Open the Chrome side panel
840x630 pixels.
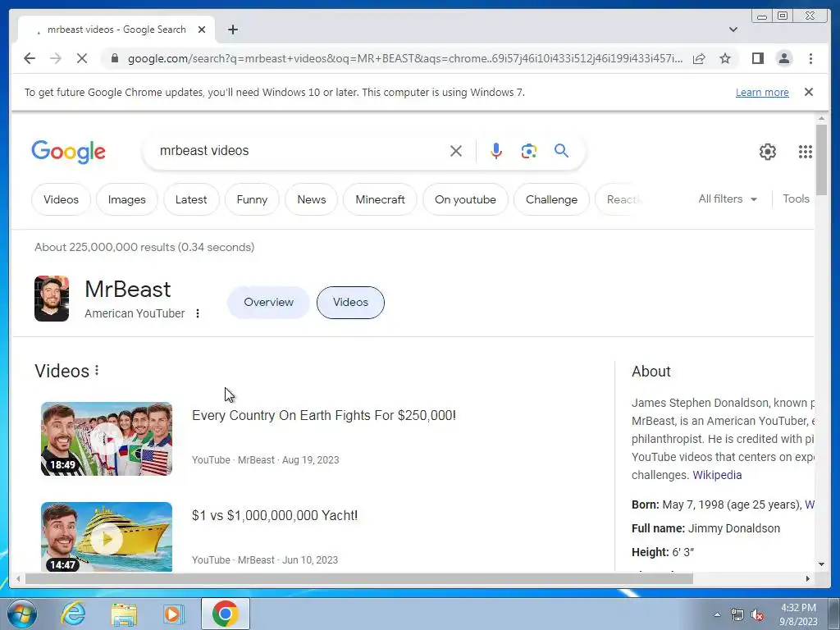757,58
